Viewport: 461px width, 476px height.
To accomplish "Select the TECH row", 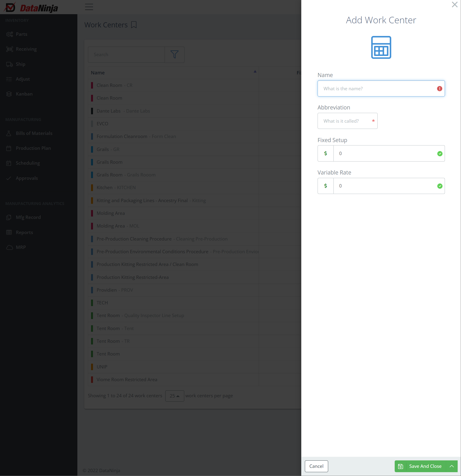I will click(x=194, y=303).
